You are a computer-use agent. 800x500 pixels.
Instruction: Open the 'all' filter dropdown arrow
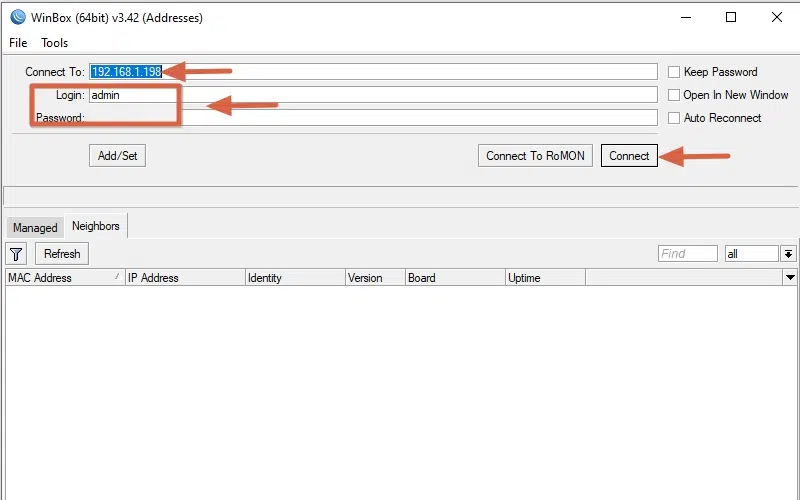click(x=788, y=254)
